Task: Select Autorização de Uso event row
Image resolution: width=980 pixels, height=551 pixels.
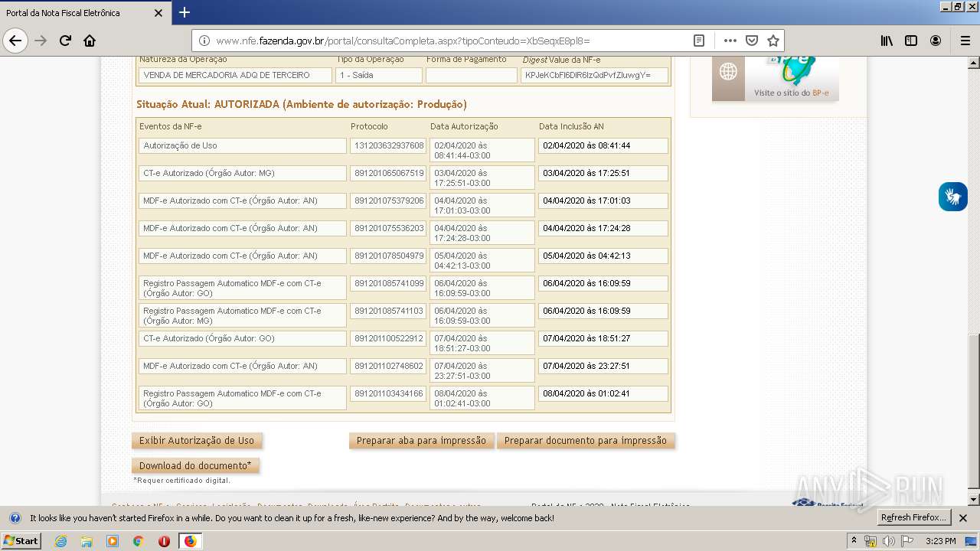Action: tap(243, 145)
